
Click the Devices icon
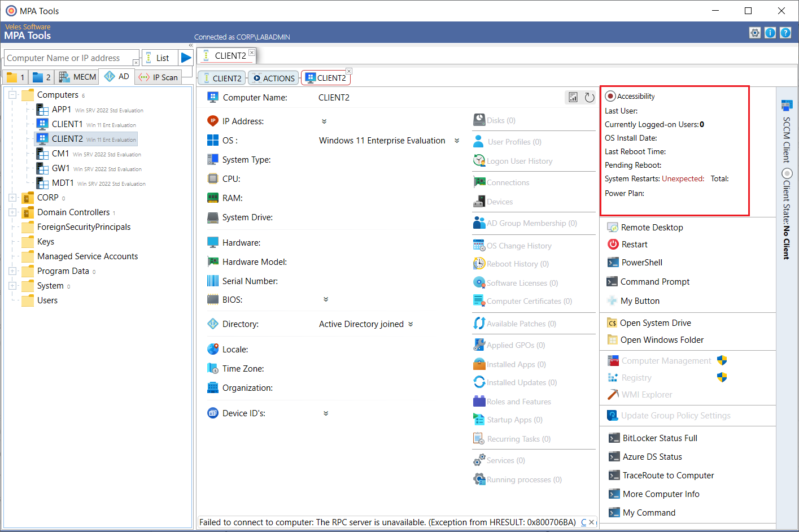point(479,201)
